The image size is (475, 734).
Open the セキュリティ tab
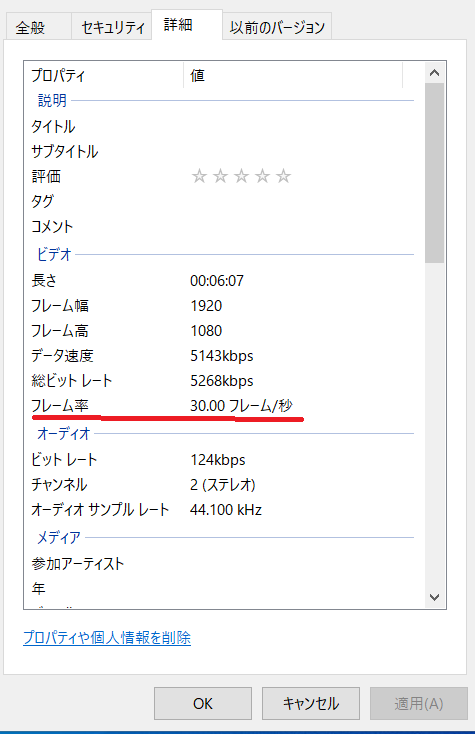[x=111, y=27]
